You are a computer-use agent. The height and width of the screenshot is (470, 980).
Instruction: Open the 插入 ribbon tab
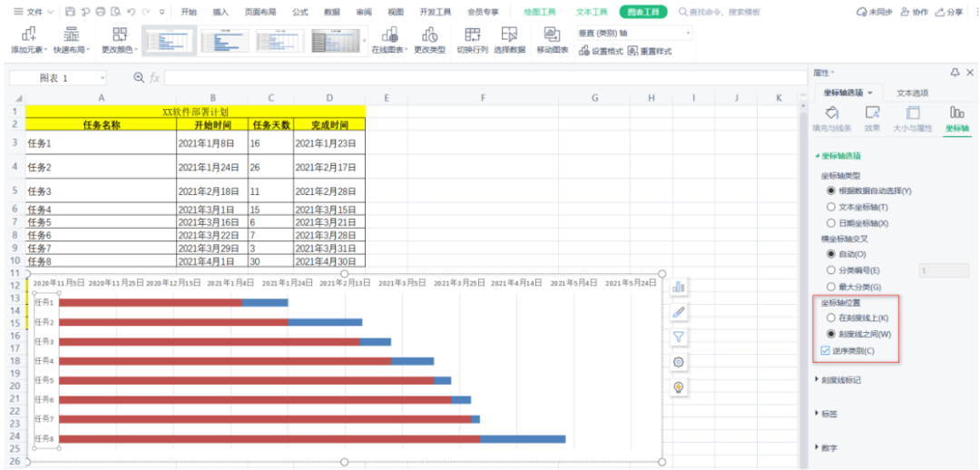point(220,12)
